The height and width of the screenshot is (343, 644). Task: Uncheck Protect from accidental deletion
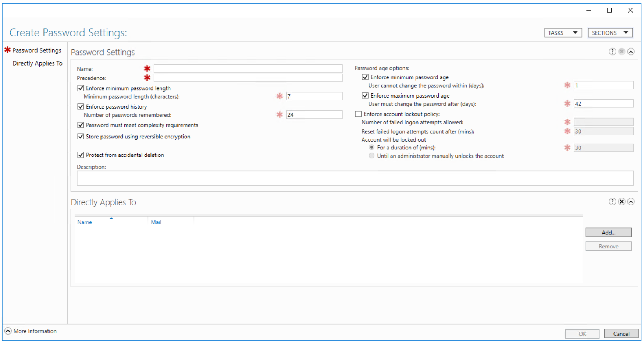(x=81, y=155)
